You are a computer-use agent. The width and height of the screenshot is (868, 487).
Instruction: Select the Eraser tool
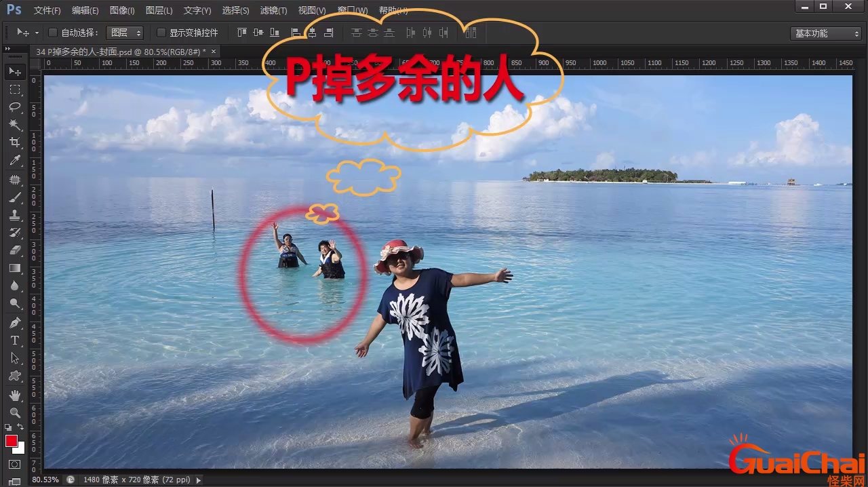click(x=15, y=250)
